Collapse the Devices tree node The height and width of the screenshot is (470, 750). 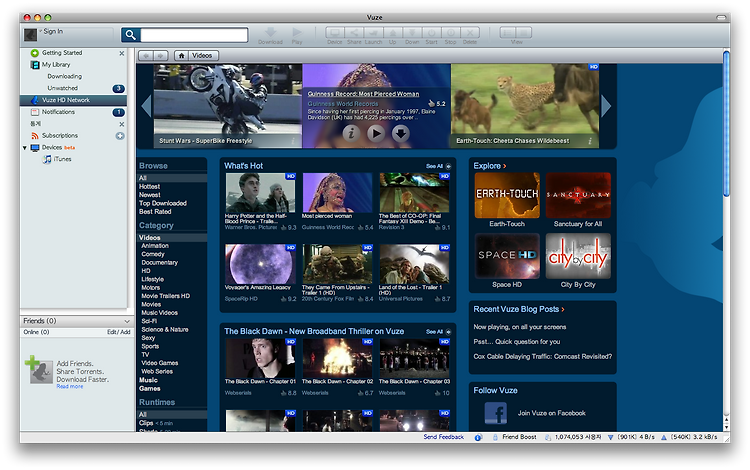click(25, 148)
